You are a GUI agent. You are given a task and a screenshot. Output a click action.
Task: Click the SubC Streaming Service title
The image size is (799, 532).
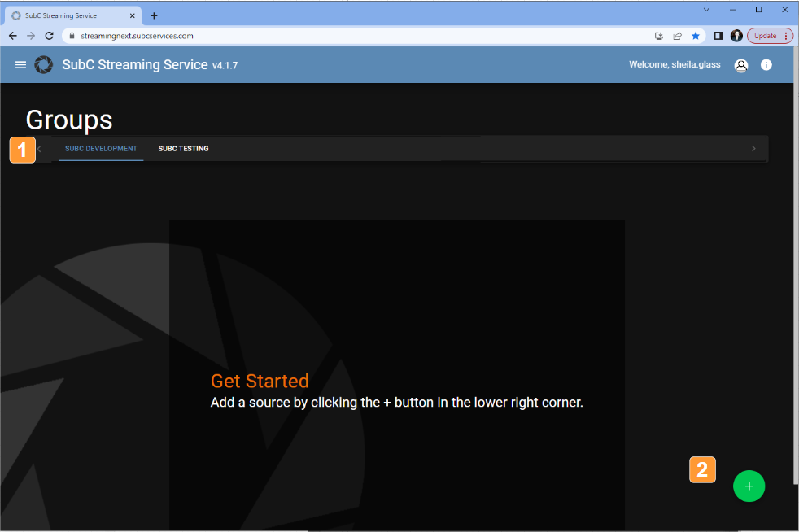pyautogui.click(x=135, y=65)
